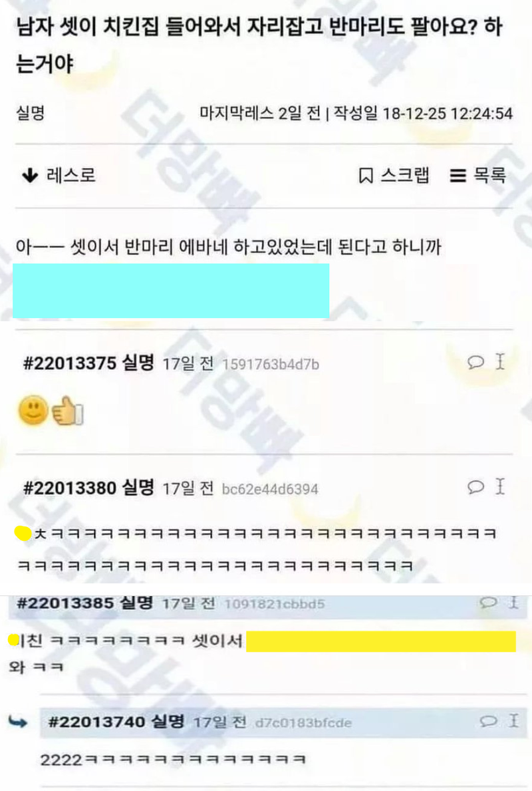Click reply bubble on comment #22013375
The image size is (532, 791).
click(x=475, y=362)
